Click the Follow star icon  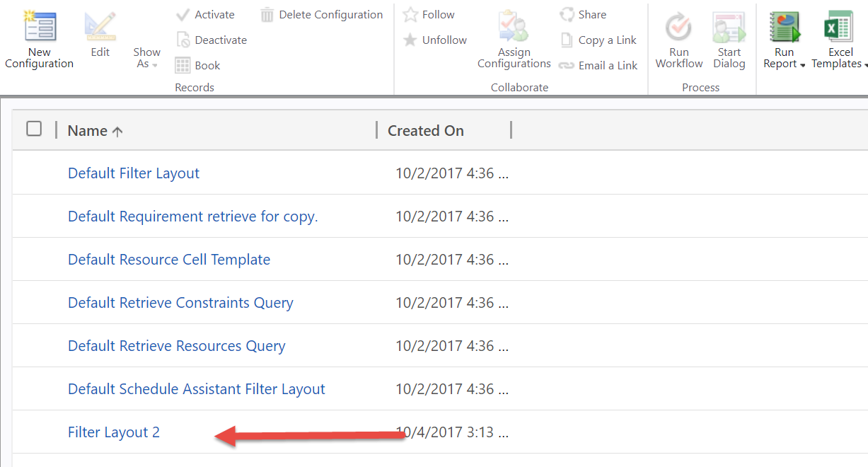[x=410, y=15]
